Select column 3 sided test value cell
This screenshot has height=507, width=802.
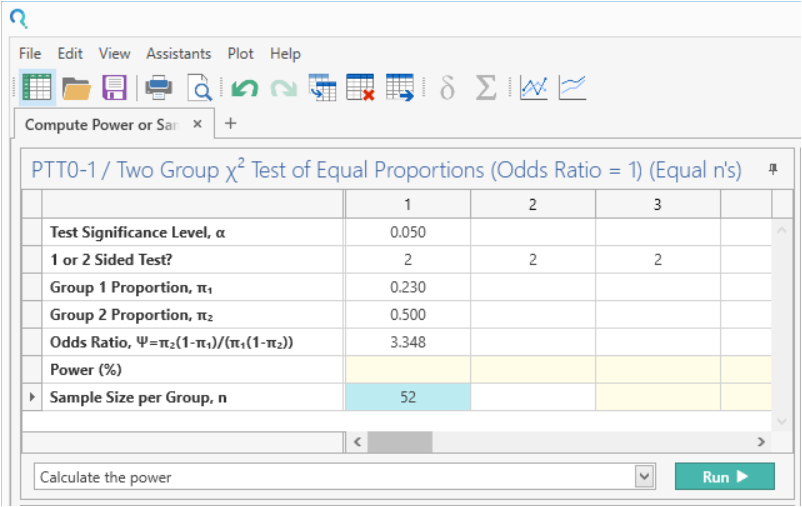658,260
